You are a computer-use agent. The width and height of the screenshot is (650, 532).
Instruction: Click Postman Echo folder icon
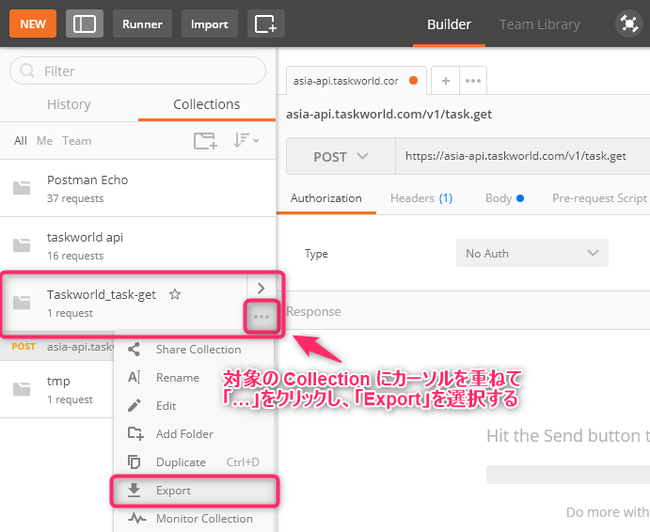point(22,188)
